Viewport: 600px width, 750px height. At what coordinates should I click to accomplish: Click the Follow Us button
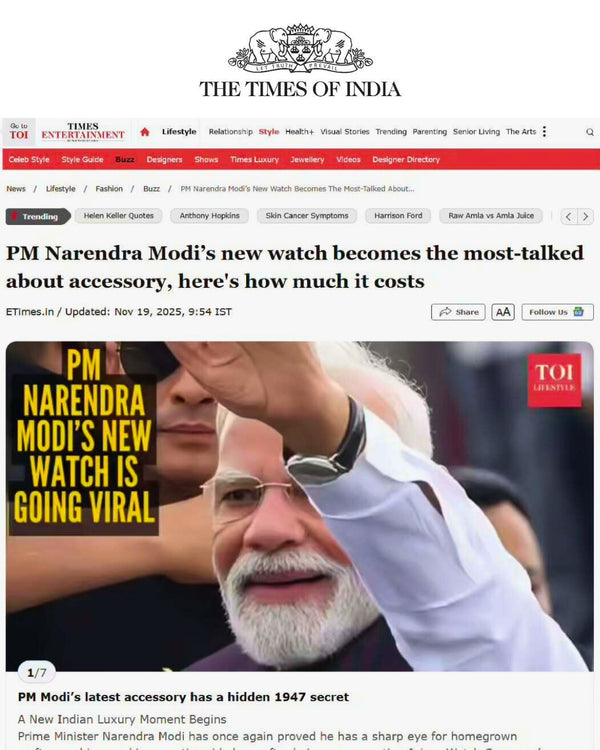pos(557,312)
